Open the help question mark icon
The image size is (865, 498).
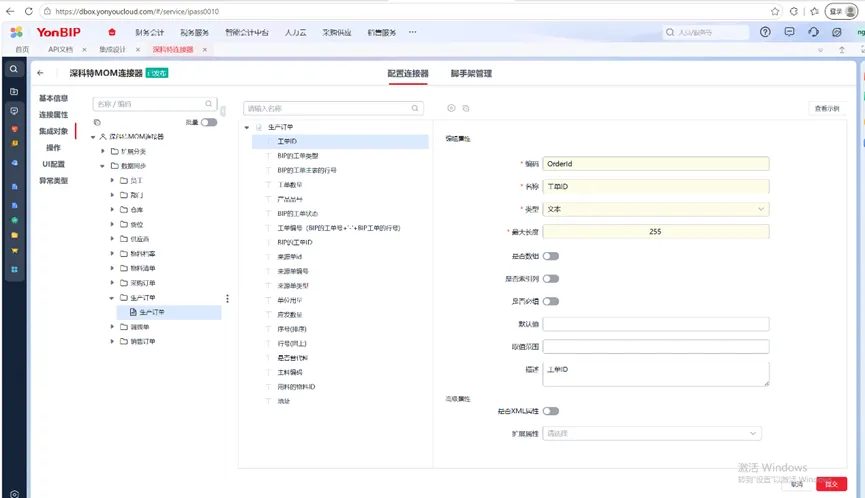click(765, 32)
